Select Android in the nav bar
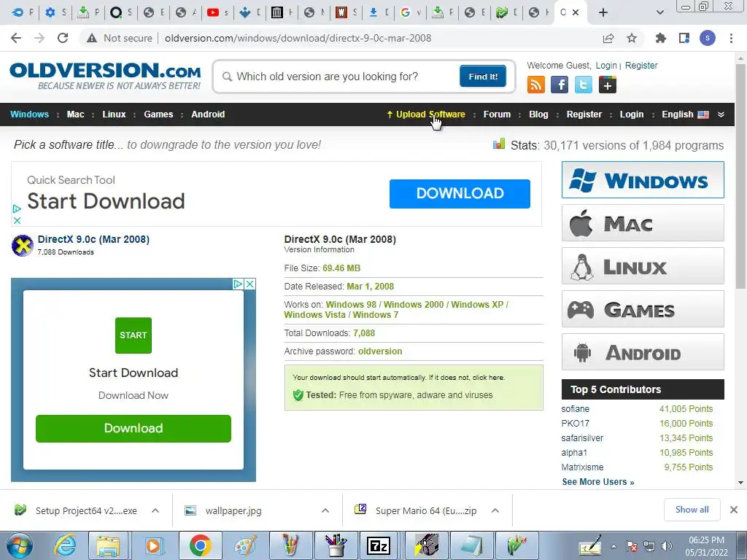Screen dimensions: 747x560 point(208,114)
